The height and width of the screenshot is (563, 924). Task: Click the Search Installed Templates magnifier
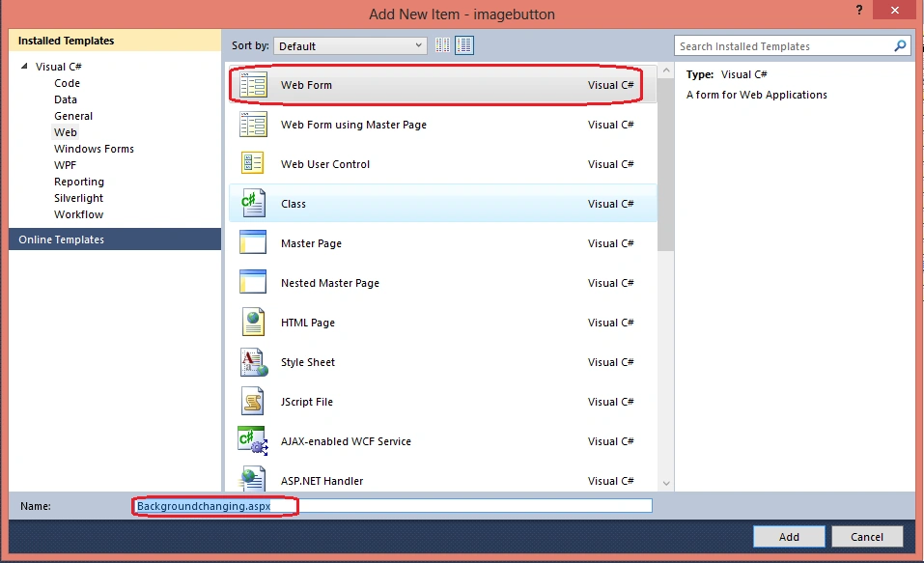click(x=900, y=46)
